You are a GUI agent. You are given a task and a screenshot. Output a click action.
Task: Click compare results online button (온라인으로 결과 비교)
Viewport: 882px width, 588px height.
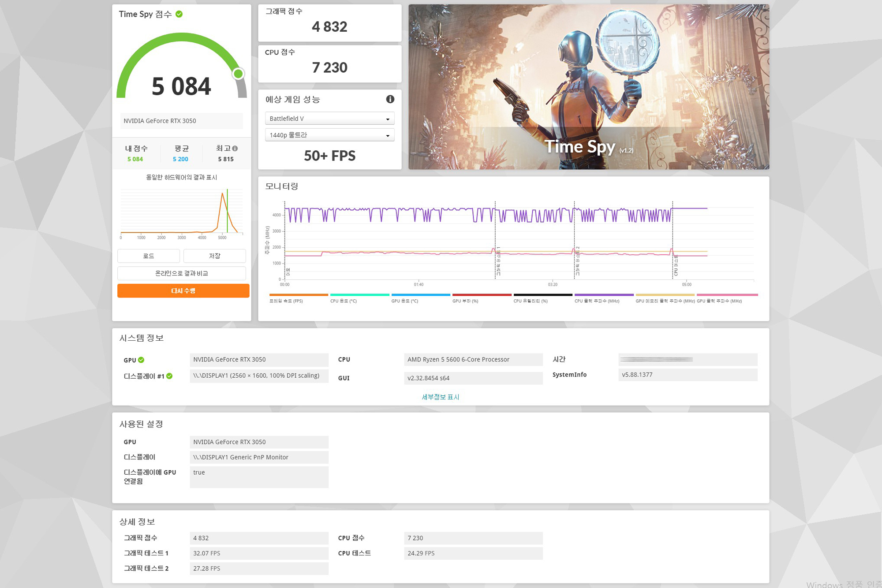(181, 273)
